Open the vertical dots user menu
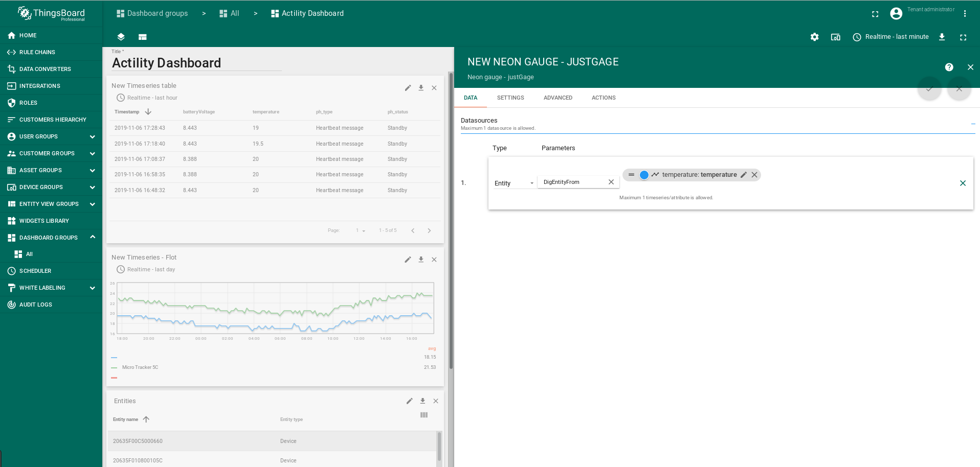Screen dimensions: 980x467 (x=965, y=14)
